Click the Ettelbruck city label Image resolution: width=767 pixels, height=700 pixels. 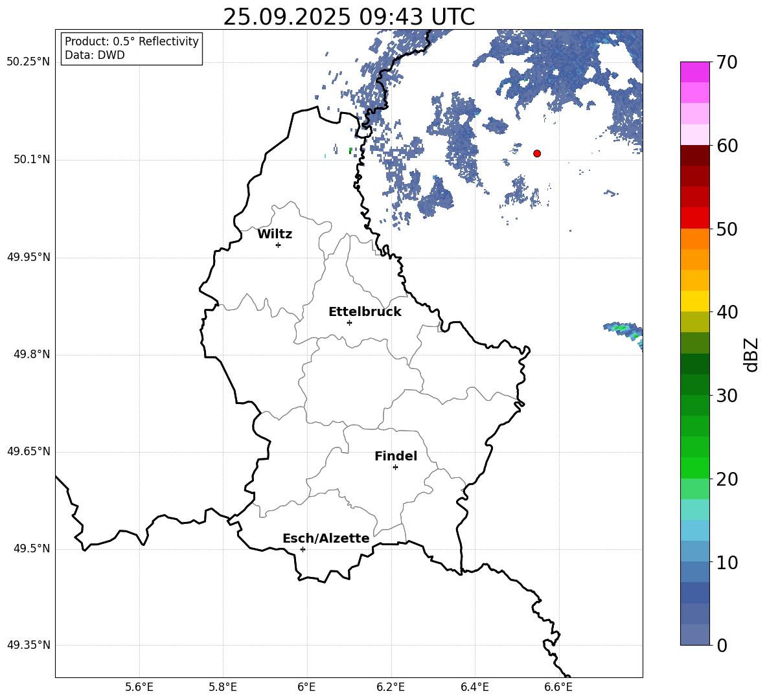coord(365,312)
